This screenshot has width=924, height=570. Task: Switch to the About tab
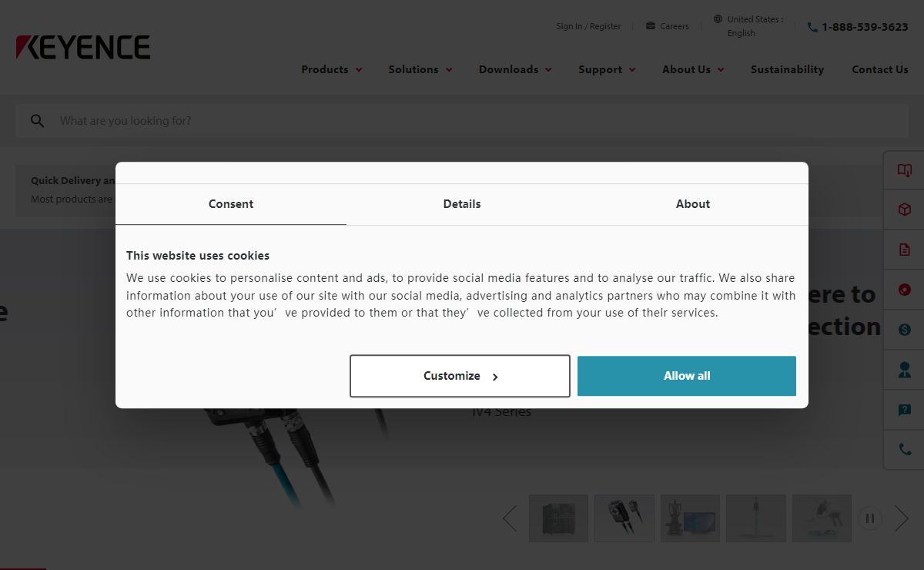click(x=693, y=204)
